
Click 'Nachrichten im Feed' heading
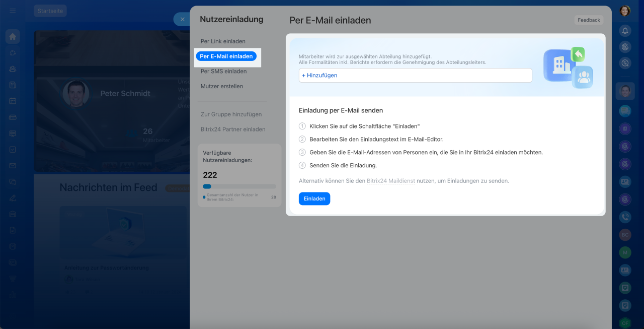pos(109,187)
